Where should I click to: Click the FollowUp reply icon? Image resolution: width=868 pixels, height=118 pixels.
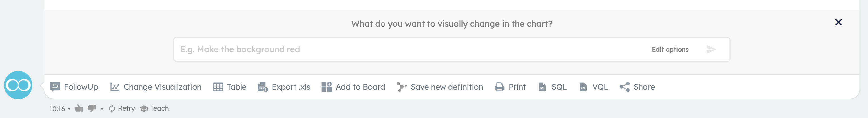click(x=55, y=87)
